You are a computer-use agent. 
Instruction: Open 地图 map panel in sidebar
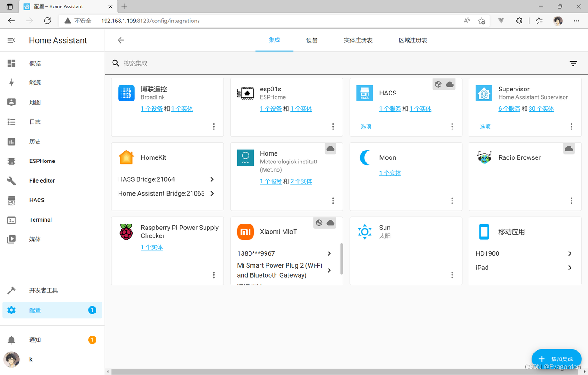(x=52, y=102)
